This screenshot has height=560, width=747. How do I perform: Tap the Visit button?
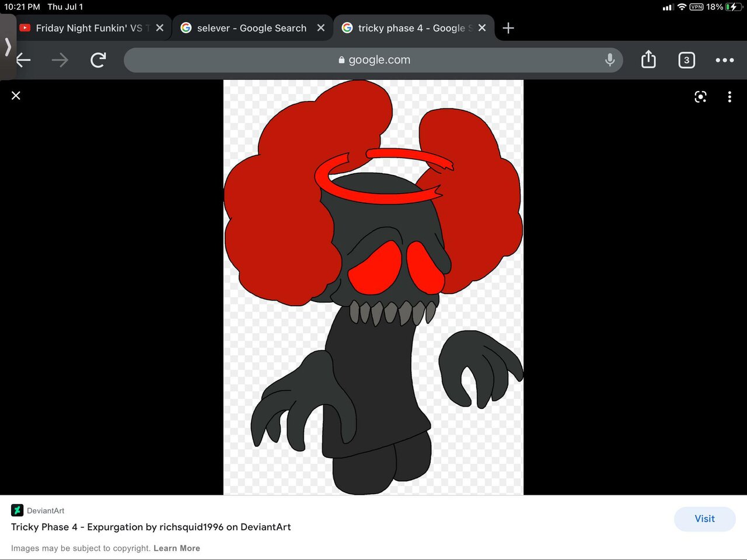(704, 519)
